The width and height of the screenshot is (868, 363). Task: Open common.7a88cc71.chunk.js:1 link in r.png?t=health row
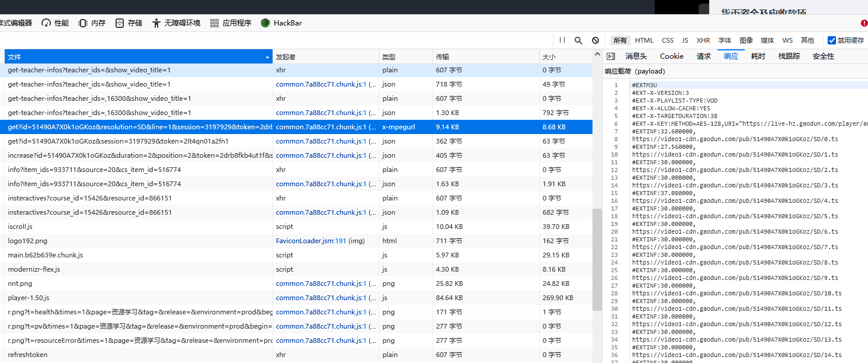pyautogui.click(x=321, y=312)
